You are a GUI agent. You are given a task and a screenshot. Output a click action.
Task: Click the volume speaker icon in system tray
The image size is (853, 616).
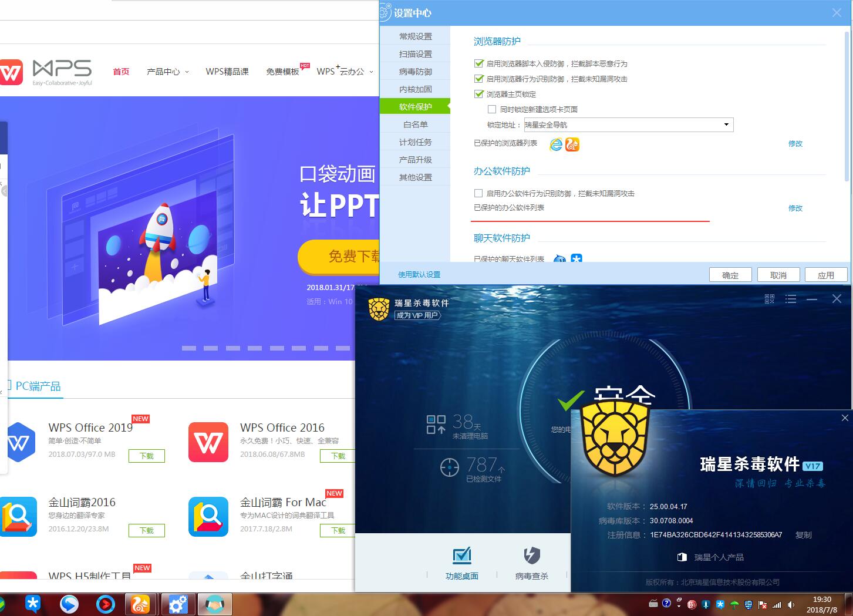[x=791, y=604]
